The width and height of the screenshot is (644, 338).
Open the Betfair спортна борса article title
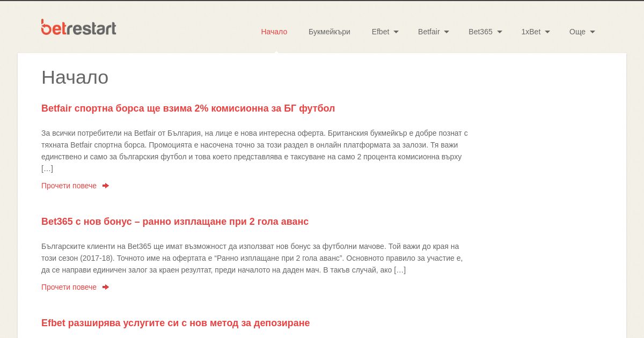tap(188, 108)
